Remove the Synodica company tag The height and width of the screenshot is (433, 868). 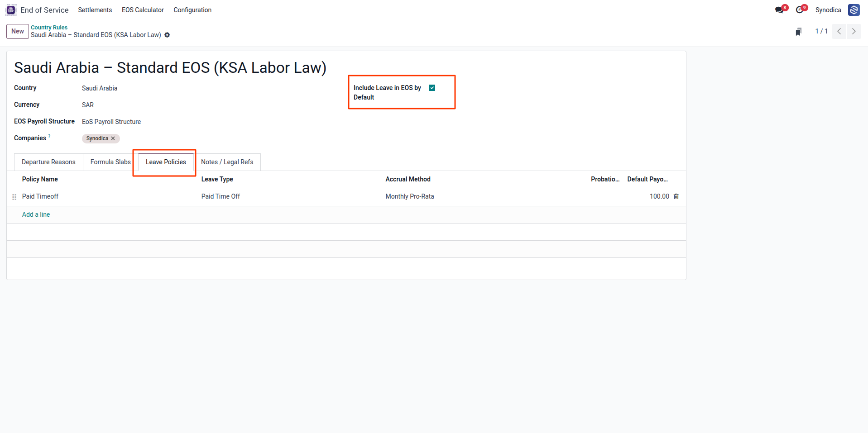(x=113, y=138)
